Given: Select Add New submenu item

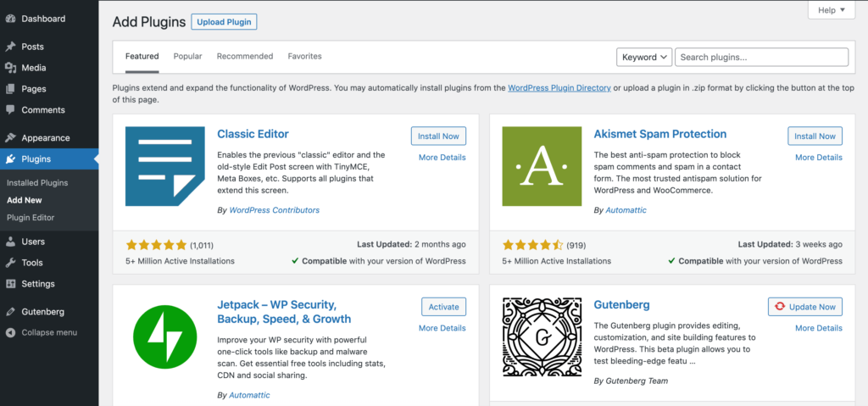Looking at the screenshot, I should (x=25, y=200).
